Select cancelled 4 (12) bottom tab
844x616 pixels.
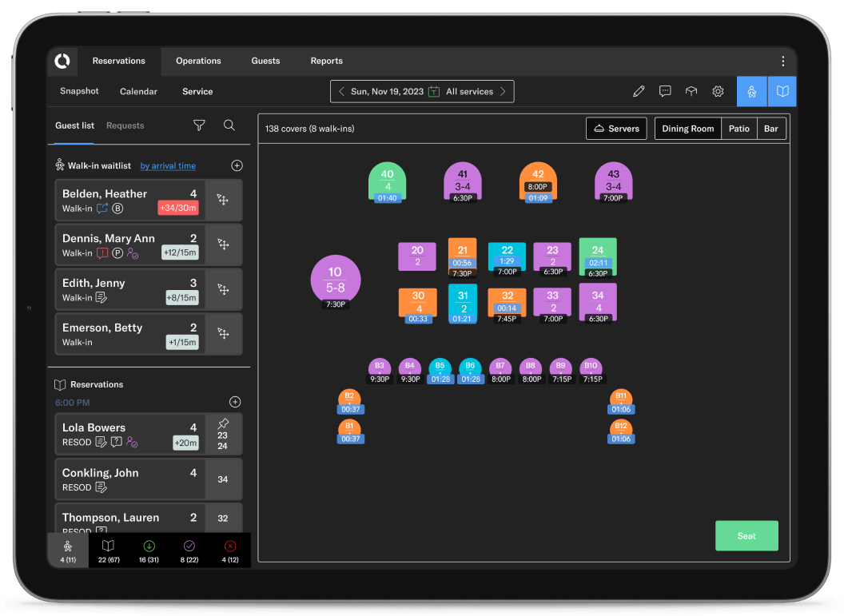230,551
